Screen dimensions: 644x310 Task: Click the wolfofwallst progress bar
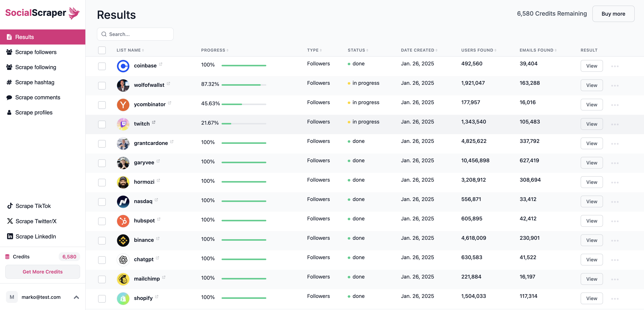pos(244,85)
